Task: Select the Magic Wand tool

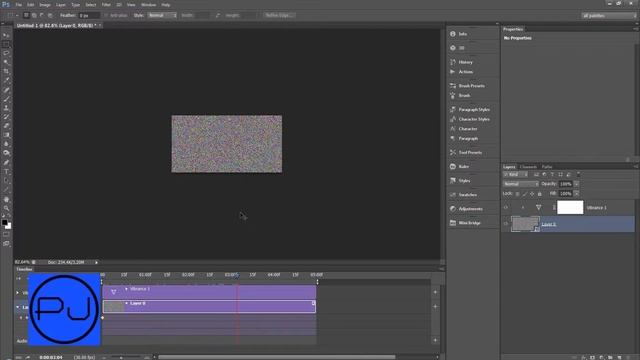Action: point(6,62)
